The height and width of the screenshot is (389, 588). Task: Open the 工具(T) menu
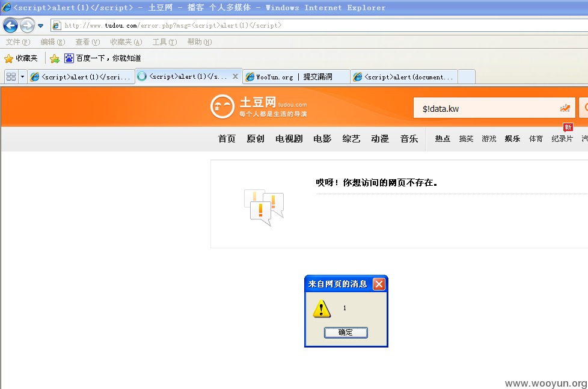pyautogui.click(x=164, y=42)
